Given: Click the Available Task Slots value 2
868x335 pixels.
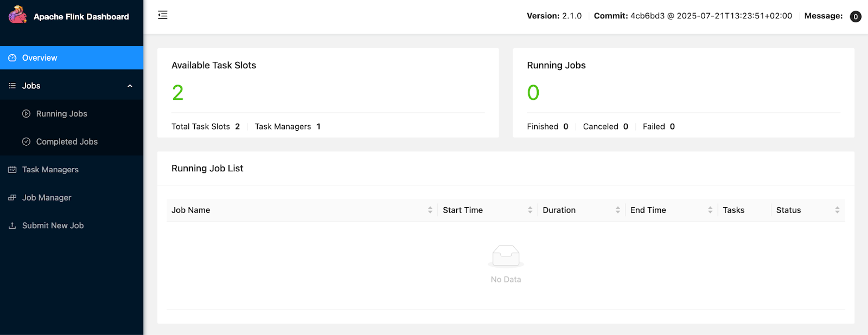Looking at the screenshot, I should pyautogui.click(x=178, y=93).
